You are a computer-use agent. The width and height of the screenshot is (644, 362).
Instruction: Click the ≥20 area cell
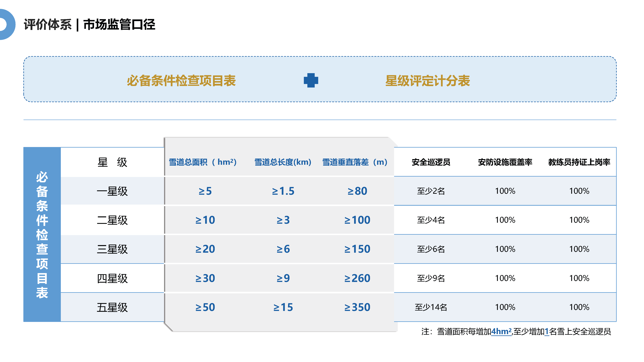(x=205, y=249)
